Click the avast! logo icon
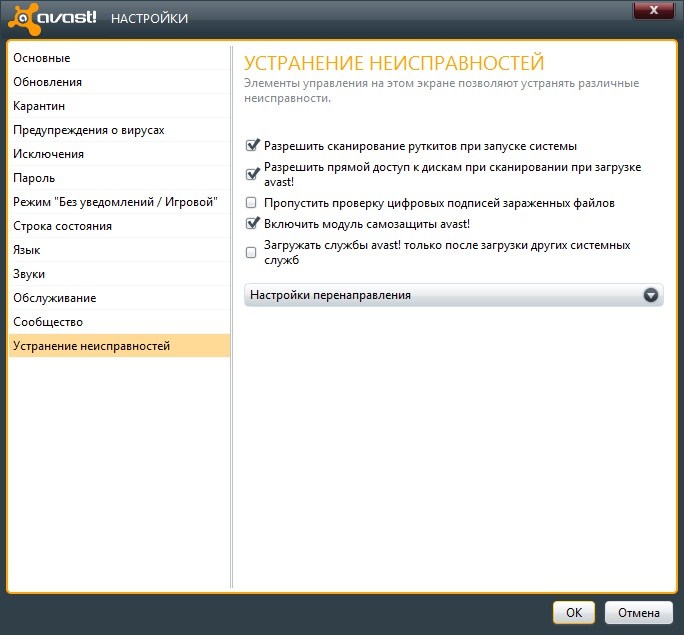 coord(24,19)
